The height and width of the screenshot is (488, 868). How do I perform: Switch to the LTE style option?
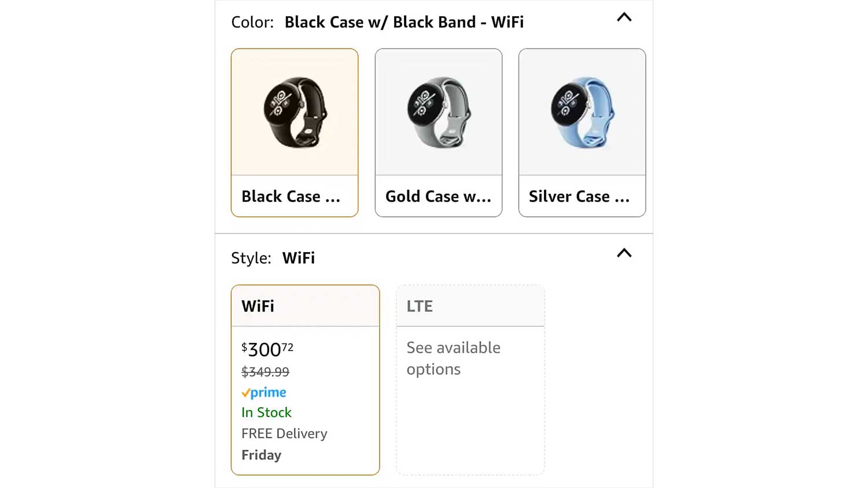click(420, 306)
